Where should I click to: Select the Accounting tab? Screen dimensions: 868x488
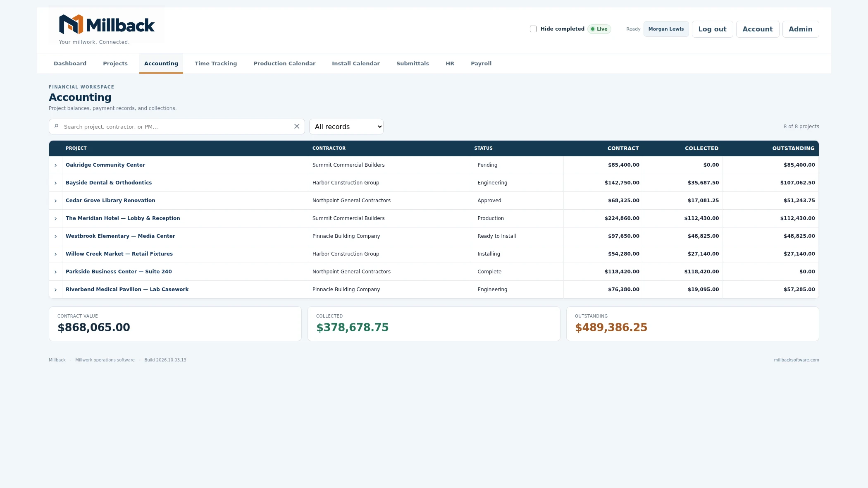(x=161, y=63)
